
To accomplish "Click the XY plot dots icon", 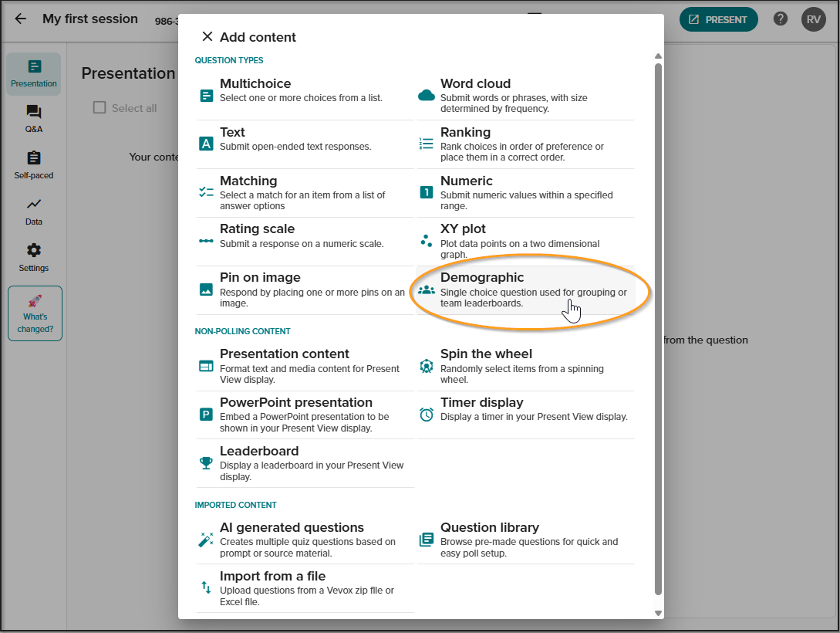I will (427, 241).
